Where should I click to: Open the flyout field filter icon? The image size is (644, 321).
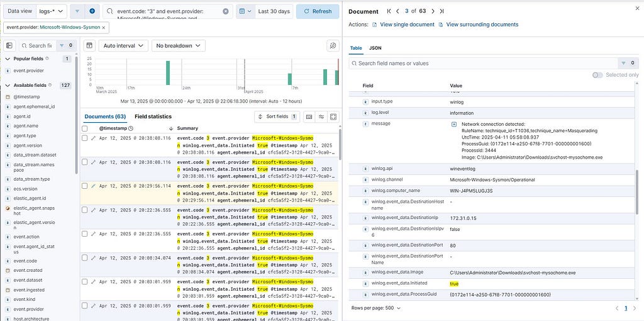point(628,64)
